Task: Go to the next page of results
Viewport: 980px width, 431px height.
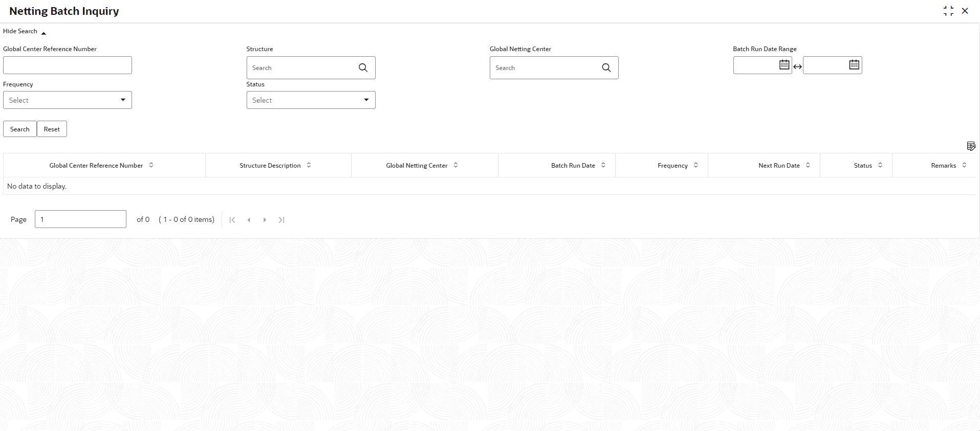Action: [265, 220]
